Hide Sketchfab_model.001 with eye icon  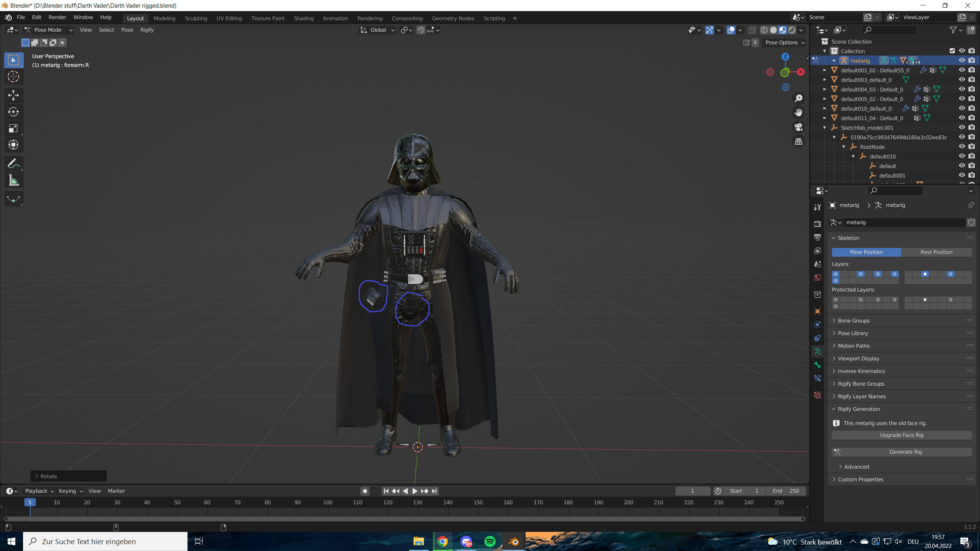(x=962, y=127)
